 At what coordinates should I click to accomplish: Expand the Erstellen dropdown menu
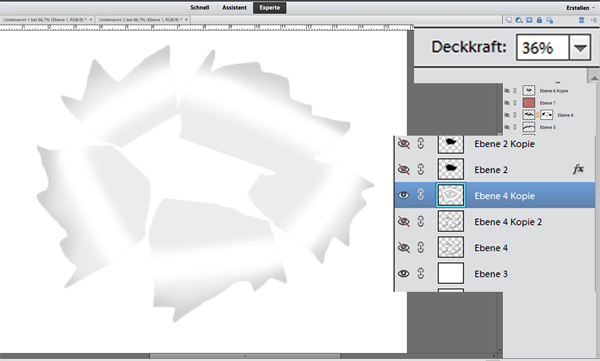pyautogui.click(x=580, y=8)
